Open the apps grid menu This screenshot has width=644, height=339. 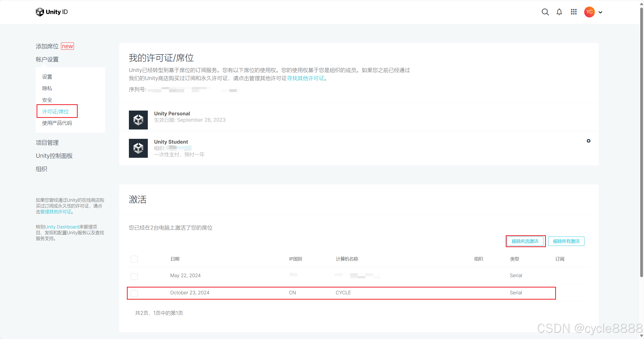point(574,12)
